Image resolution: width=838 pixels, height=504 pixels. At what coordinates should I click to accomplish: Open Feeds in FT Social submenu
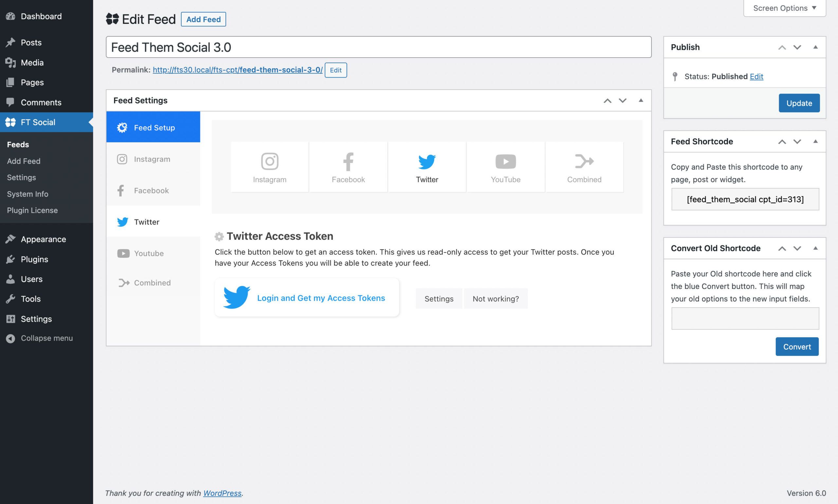click(18, 144)
